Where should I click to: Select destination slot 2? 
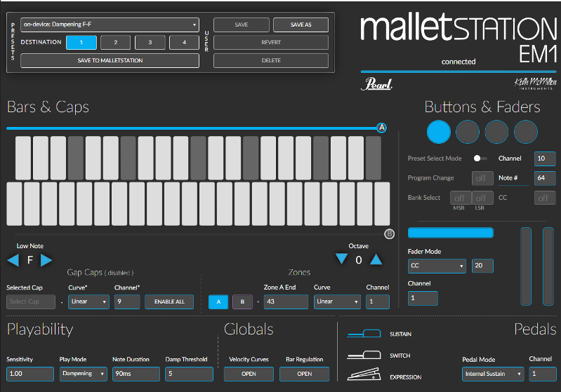click(x=116, y=43)
